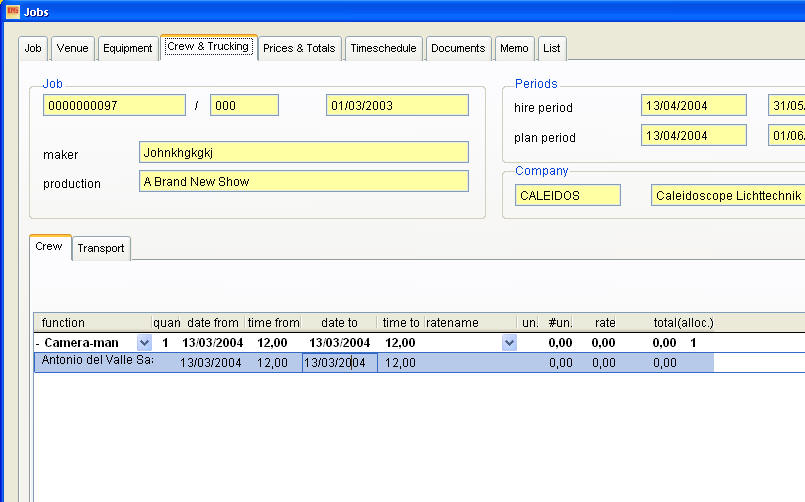The width and height of the screenshot is (805, 502).
Task: Open the Timeschedule tab
Action: (x=384, y=48)
